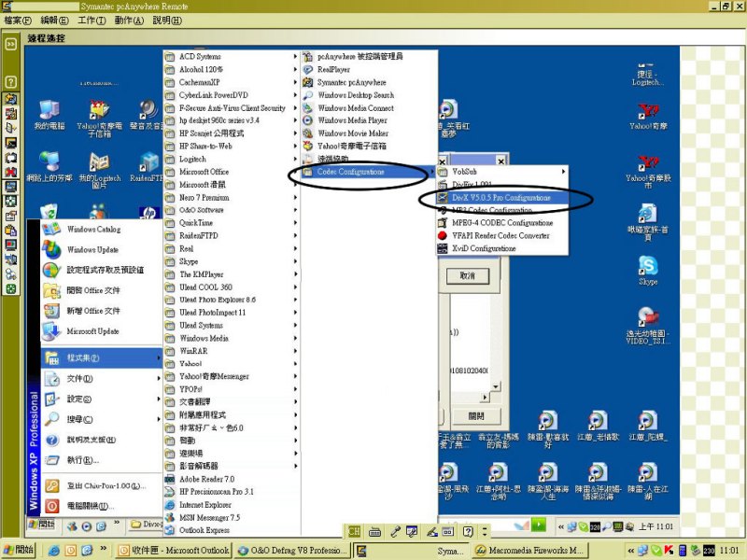Click the speech-bubble chat icon in left toolbar
This screenshot has width=747, height=560.
coord(10,158)
